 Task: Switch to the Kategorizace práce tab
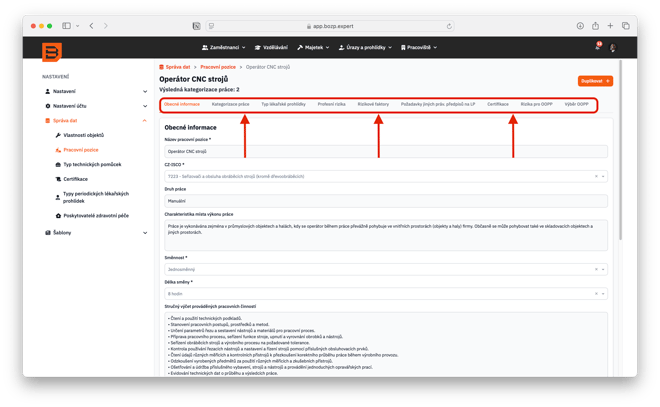[x=230, y=104]
